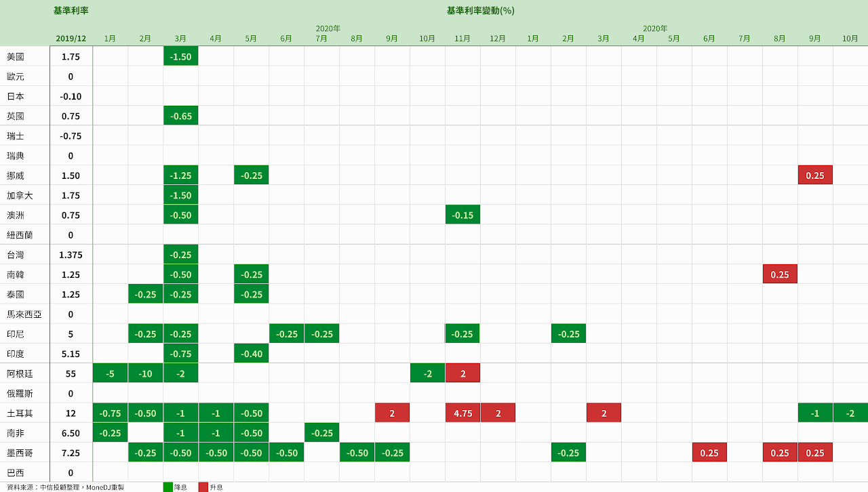Image resolution: width=868 pixels, height=492 pixels.
Task: Click base rate 12 for 土耳其
Action: coord(71,413)
